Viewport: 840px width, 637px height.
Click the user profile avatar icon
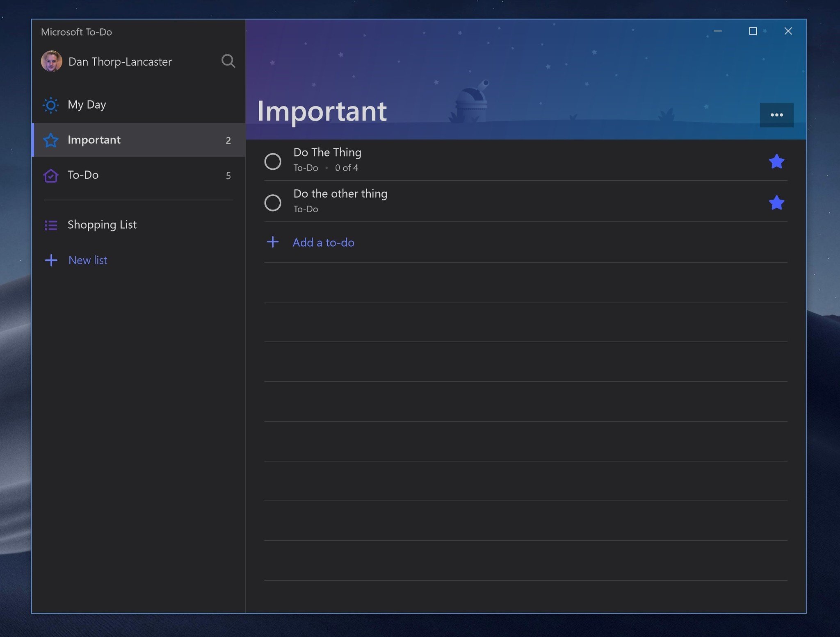click(x=52, y=61)
